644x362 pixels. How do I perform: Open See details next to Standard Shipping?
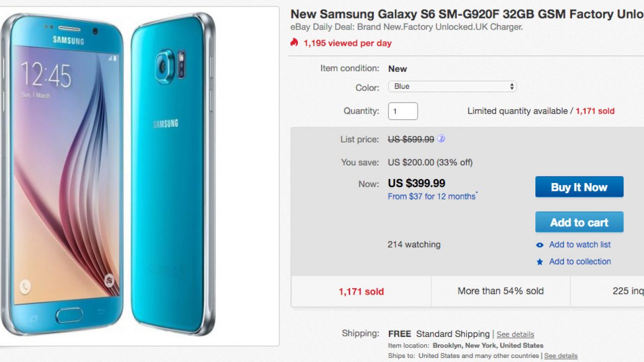click(x=515, y=334)
